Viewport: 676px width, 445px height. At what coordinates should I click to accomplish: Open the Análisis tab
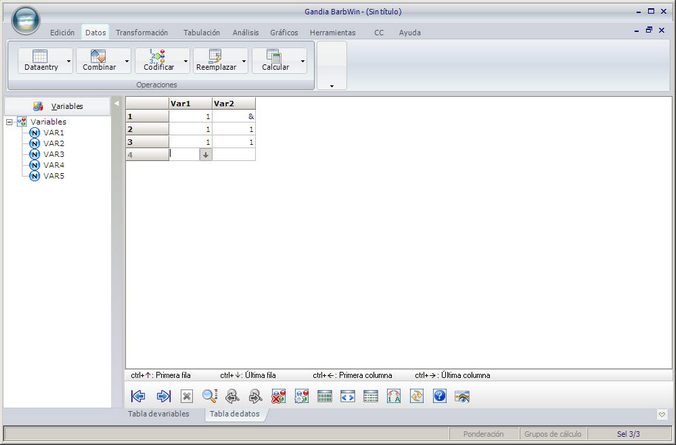click(246, 33)
